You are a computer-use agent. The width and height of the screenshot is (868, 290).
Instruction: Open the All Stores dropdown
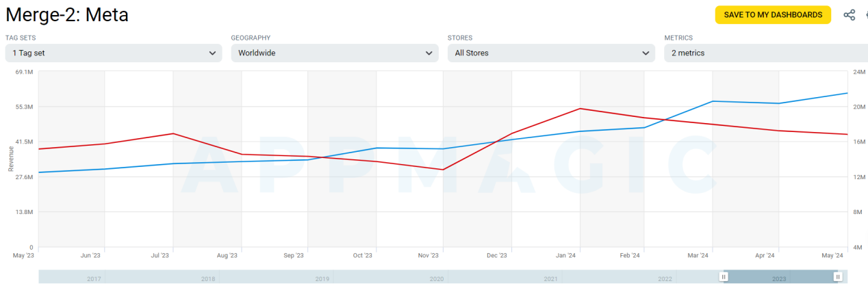click(x=550, y=53)
